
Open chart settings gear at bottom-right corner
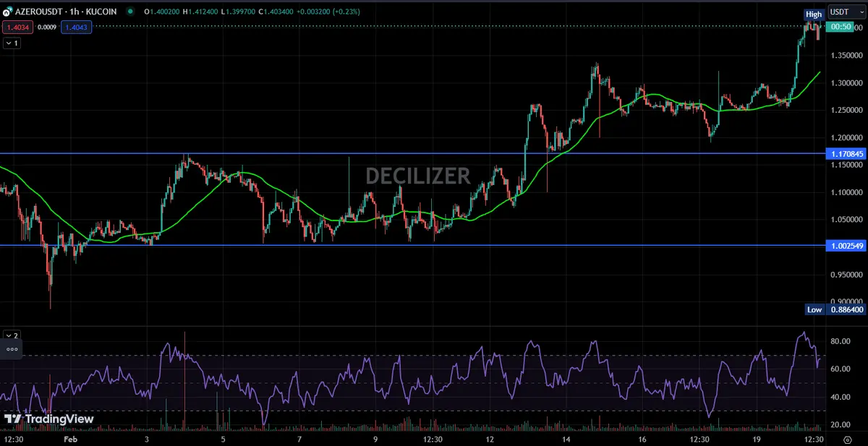pos(847,439)
